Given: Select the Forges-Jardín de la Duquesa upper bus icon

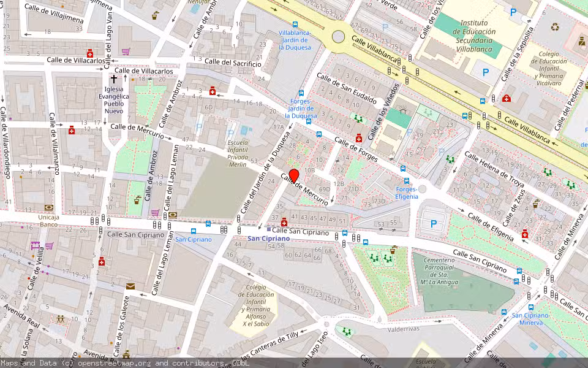Looking at the screenshot, I should (301, 93).
